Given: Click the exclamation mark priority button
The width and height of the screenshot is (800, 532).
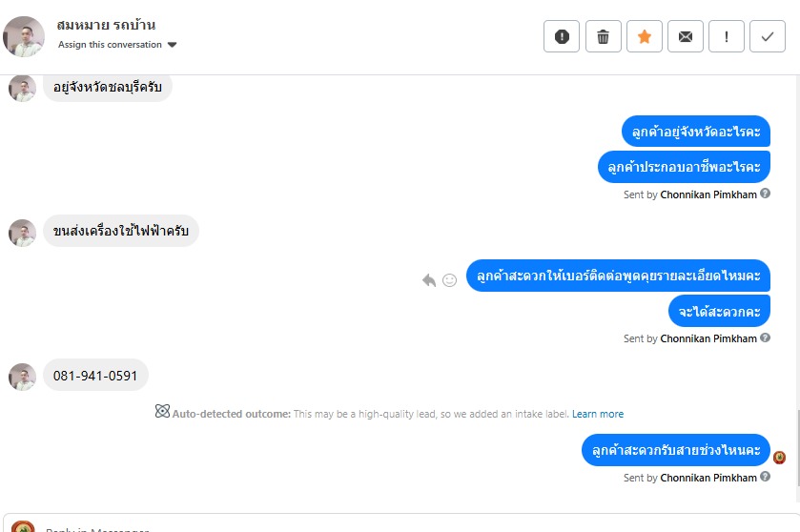Looking at the screenshot, I should tap(727, 37).
